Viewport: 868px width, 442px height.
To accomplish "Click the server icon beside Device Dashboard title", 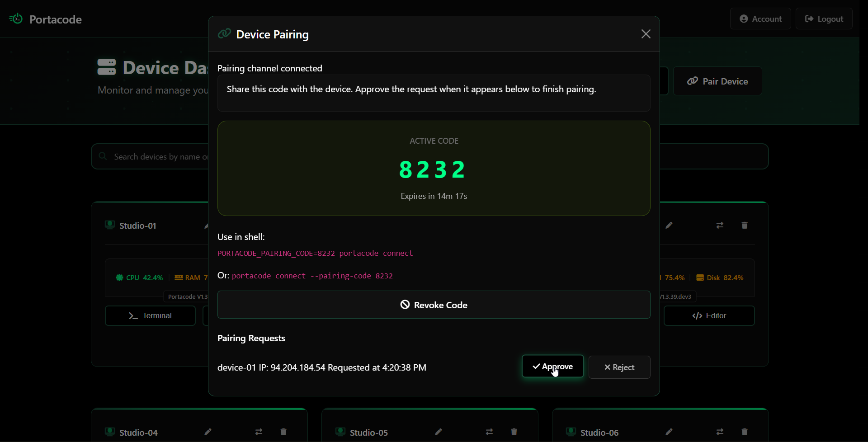I will 107,67.
